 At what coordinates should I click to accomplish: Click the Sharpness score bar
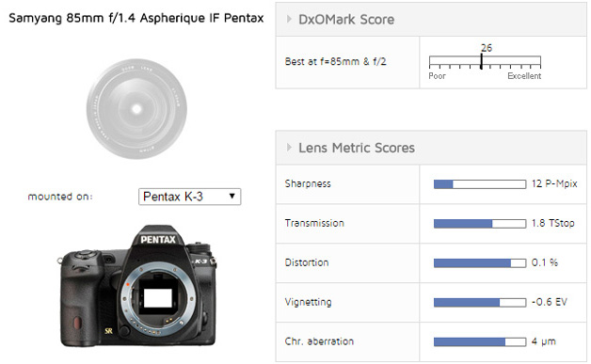tap(480, 184)
